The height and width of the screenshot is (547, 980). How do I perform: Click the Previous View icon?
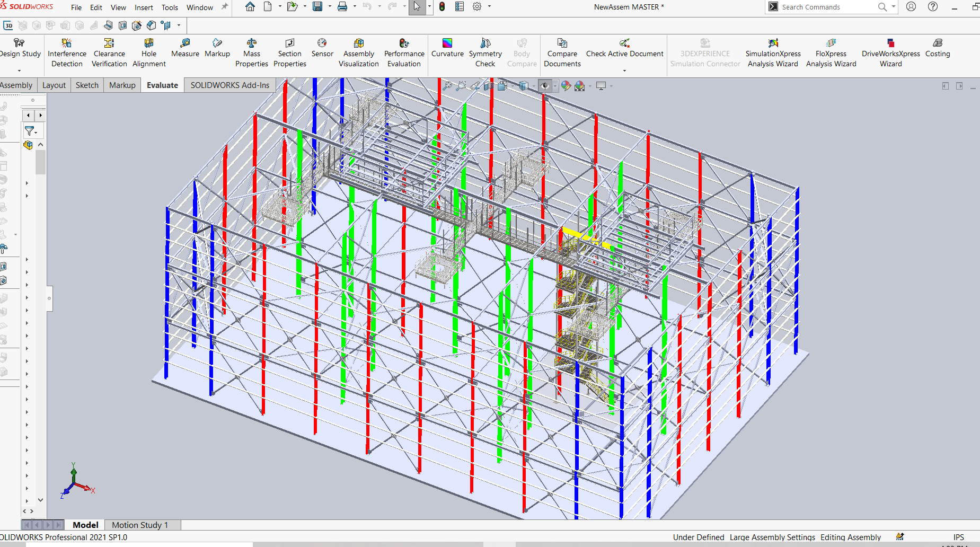pyautogui.click(x=475, y=85)
